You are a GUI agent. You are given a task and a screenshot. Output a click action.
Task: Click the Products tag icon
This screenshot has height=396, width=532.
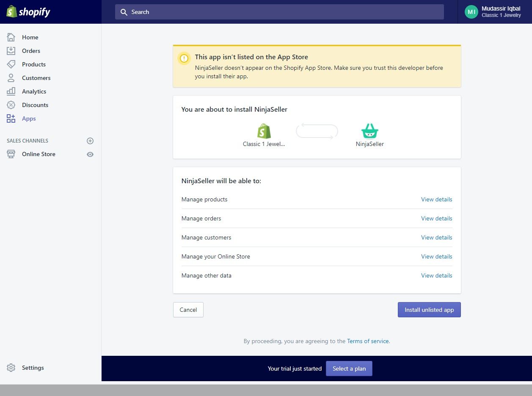(x=11, y=64)
